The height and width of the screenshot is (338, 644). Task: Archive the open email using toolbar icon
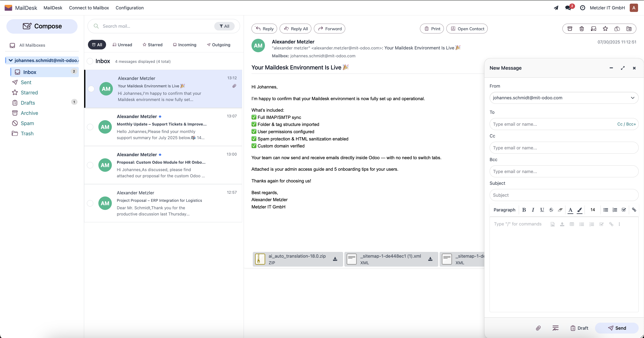(570, 29)
